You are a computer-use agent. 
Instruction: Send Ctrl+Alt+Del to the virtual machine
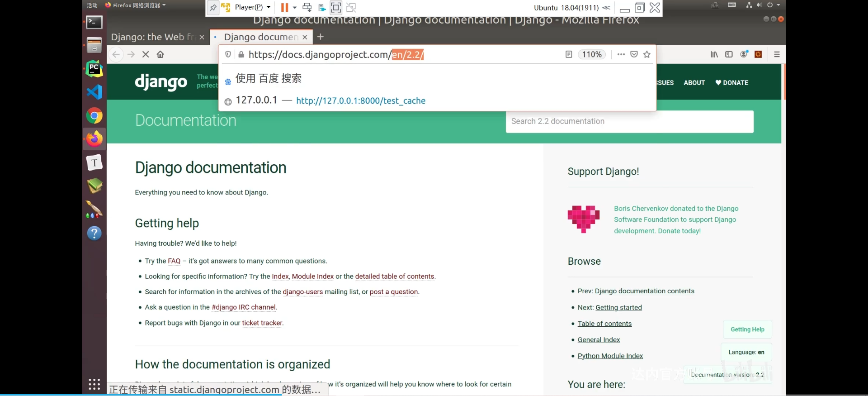pos(307,7)
